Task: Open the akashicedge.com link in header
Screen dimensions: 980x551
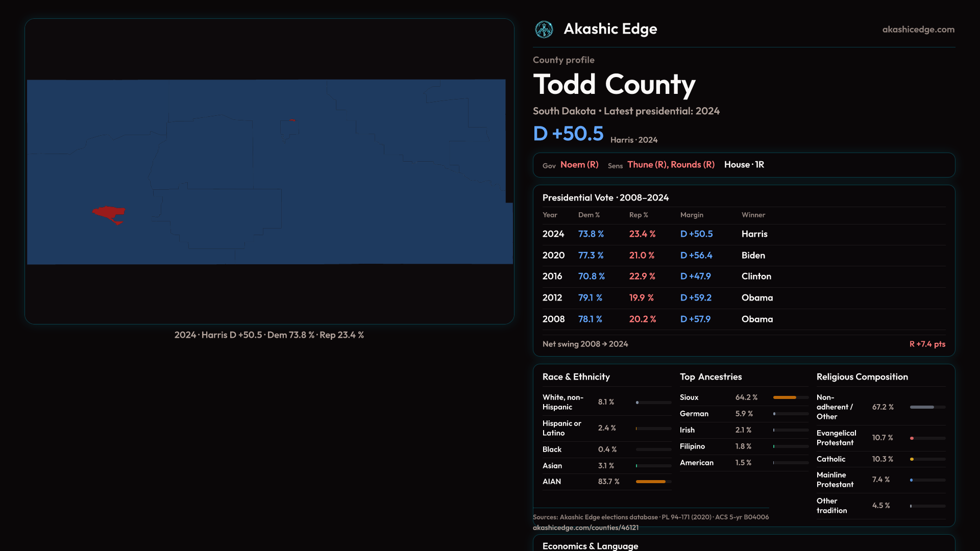Action: pyautogui.click(x=918, y=30)
